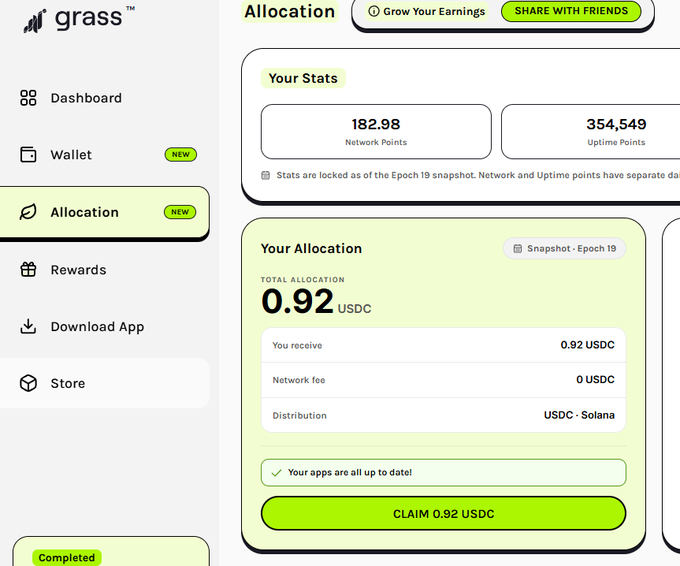Click the Stats are locked Epoch 19 note
This screenshot has width=680, height=566.
(x=478, y=175)
